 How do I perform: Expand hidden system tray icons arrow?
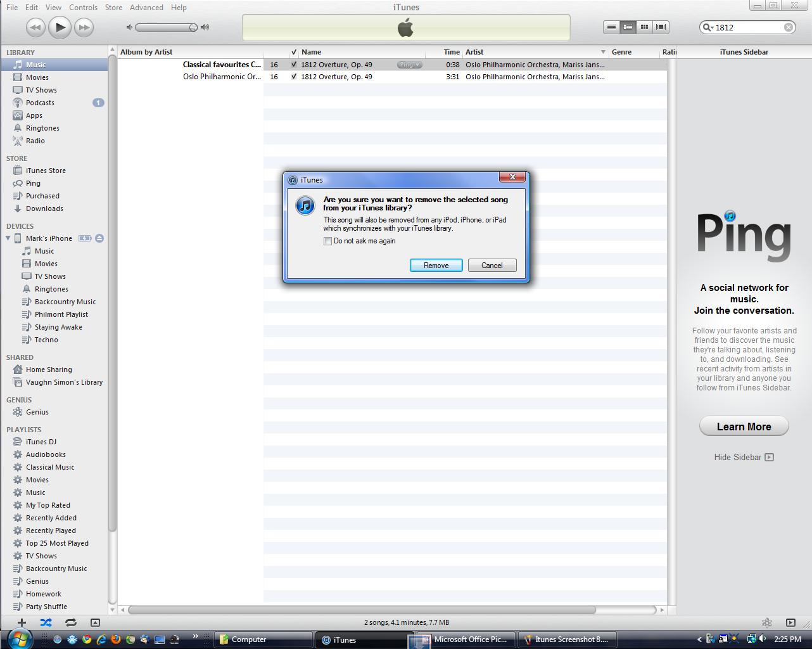coord(699,639)
